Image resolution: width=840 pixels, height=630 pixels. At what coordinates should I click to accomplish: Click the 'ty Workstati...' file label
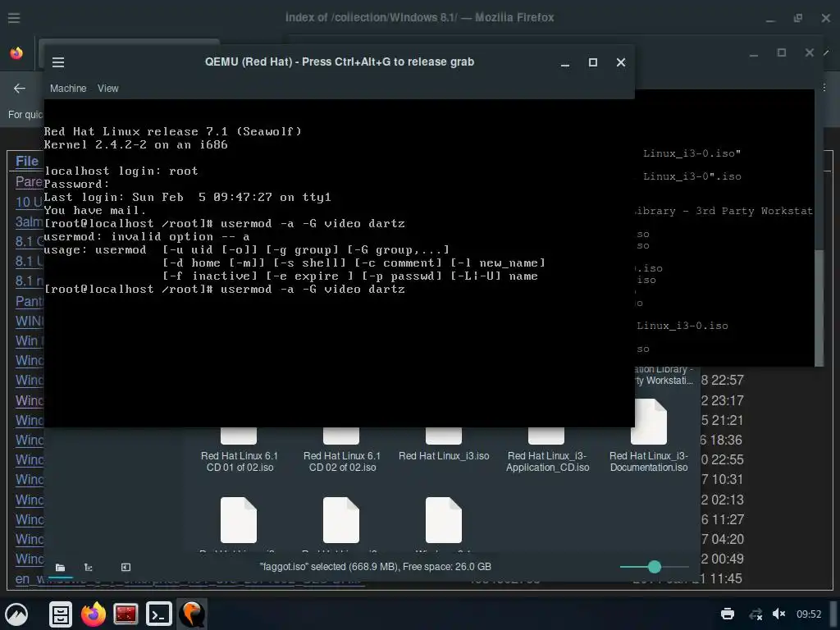pos(664,381)
